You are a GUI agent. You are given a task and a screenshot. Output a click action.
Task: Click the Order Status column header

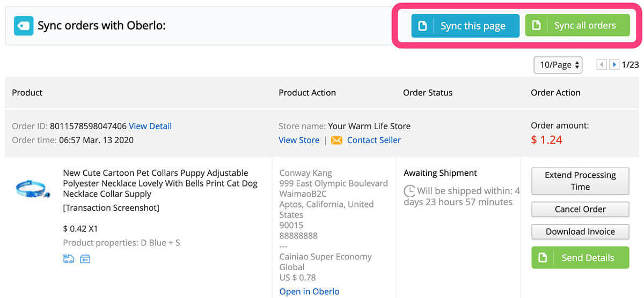tap(428, 93)
